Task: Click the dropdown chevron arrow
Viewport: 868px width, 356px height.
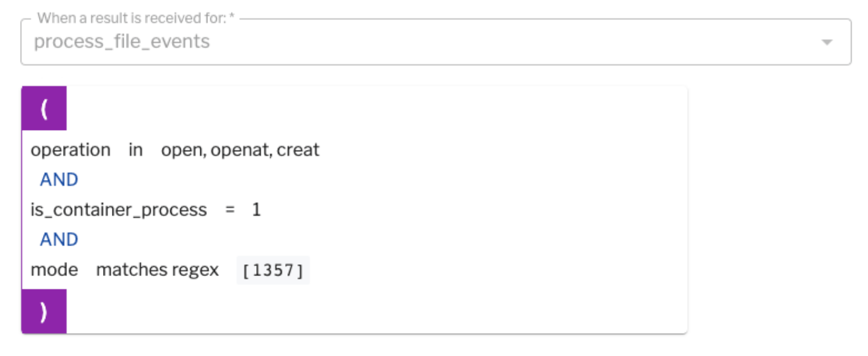Action: click(827, 42)
